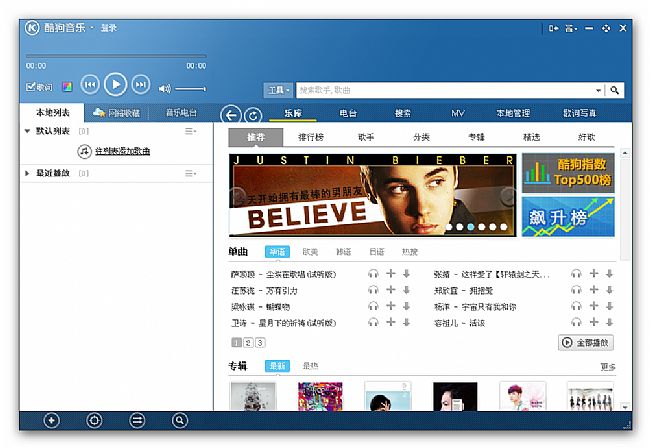Screen dimensions: 650x448
Task: Filter singles by 欧美 Western
Action: click(x=310, y=252)
